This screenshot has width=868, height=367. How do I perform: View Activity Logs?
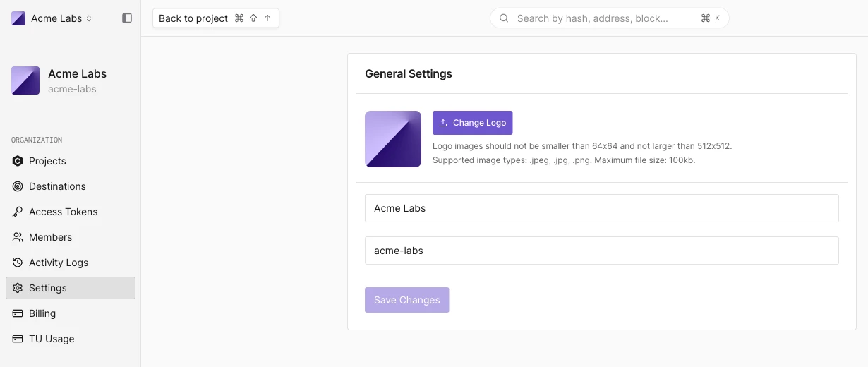(x=71, y=263)
